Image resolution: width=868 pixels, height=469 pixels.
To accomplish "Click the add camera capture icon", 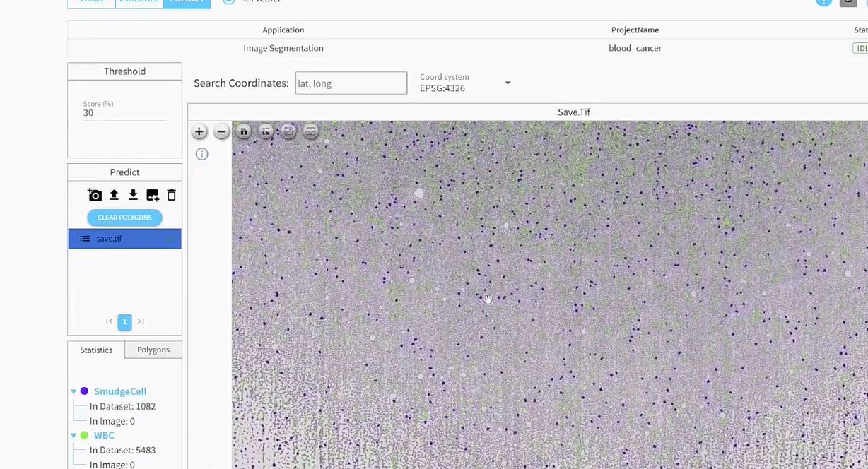I will (95, 195).
